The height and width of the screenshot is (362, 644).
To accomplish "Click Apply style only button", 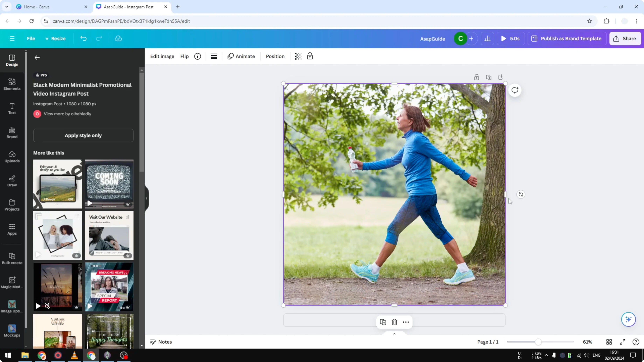I will point(83,135).
